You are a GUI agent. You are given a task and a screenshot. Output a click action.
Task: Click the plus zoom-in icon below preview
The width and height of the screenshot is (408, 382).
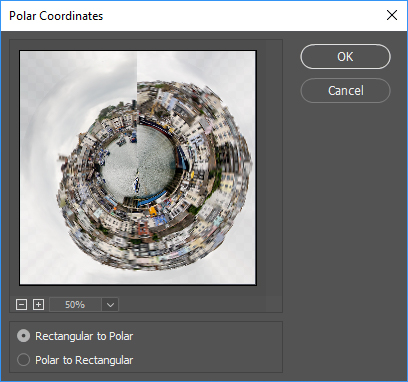[x=39, y=304]
